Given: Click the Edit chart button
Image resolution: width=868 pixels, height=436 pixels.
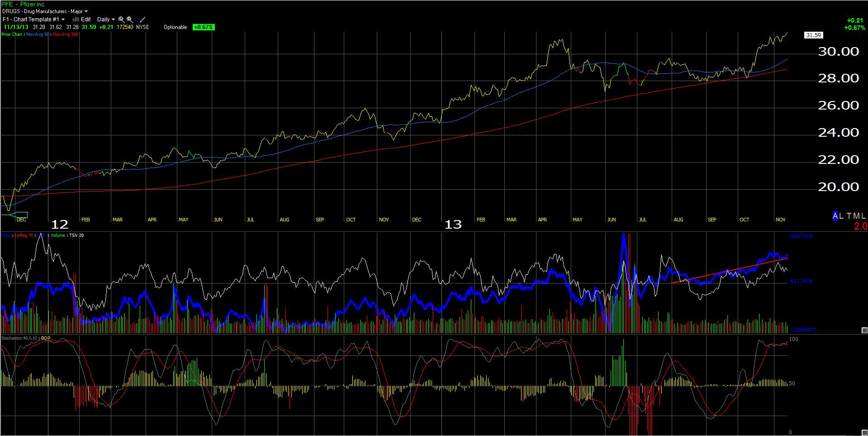Looking at the screenshot, I should coord(85,19).
